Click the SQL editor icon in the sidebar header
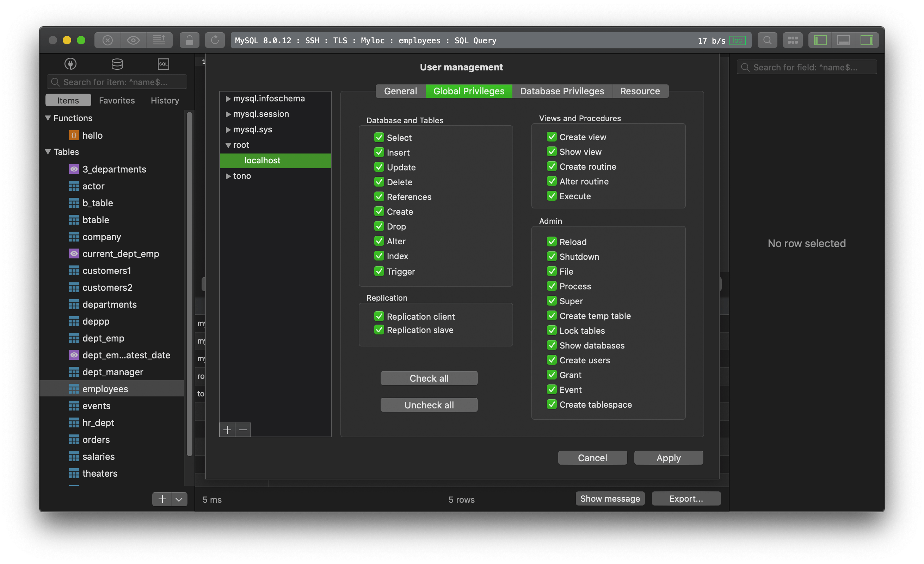This screenshot has width=924, height=564. coord(163,64)
